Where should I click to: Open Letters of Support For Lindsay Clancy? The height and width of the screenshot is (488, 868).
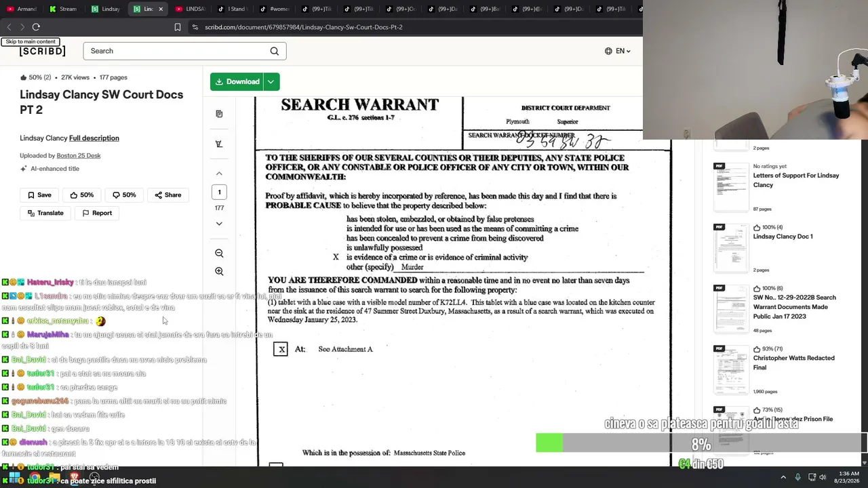795,180
